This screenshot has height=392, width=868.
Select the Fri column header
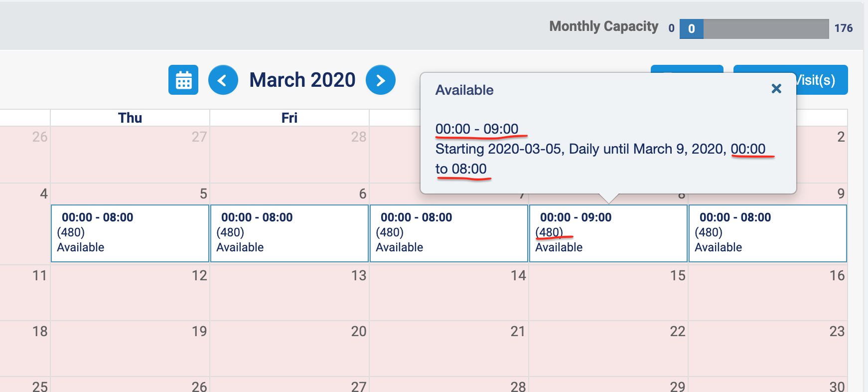pos(289,118)
